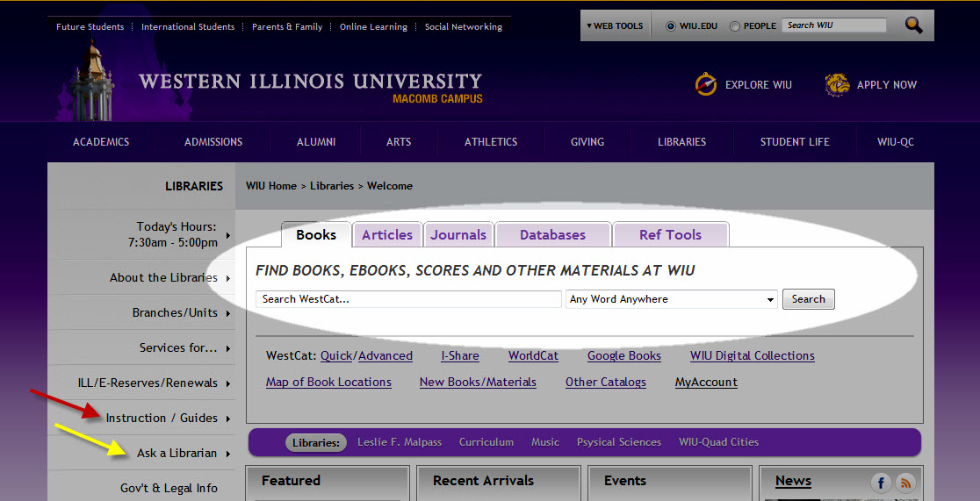Open the Map of Book Locations link
The width and height of the screenshot is (980, 501).
tap(328, 382)
